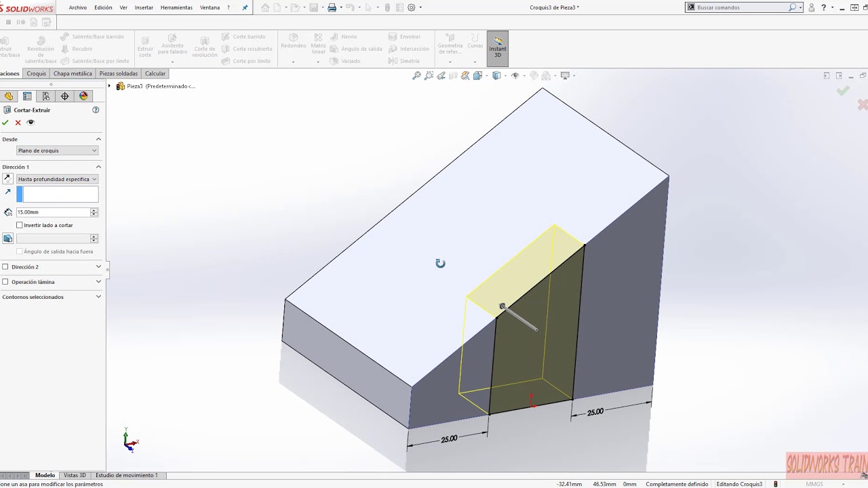Switch to Calcular tab
868x488 pixels.
[x=155, y=74]
